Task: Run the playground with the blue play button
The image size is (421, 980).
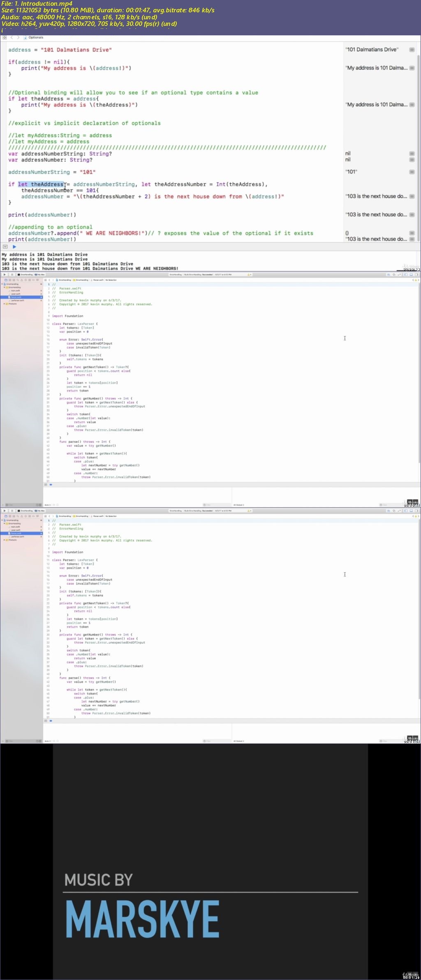Action: pyautogui.click(x=14, y=247)
